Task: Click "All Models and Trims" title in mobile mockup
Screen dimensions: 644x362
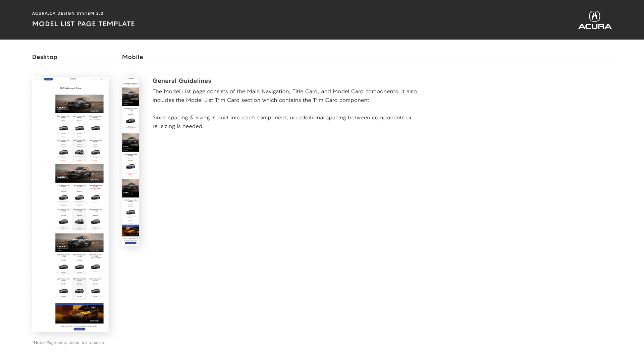Action: (x=130, y=84)
